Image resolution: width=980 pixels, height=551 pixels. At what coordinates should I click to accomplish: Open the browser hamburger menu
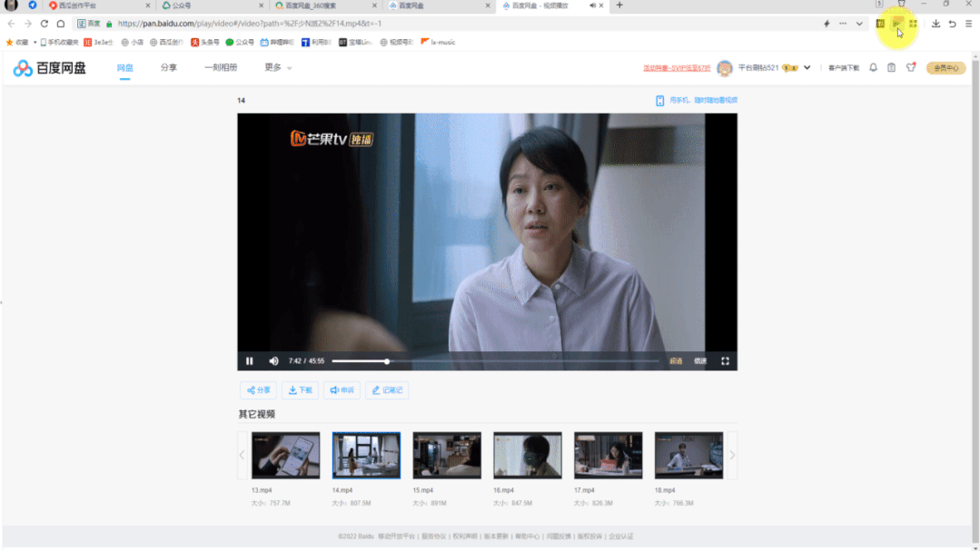click(x=968, y=24)
